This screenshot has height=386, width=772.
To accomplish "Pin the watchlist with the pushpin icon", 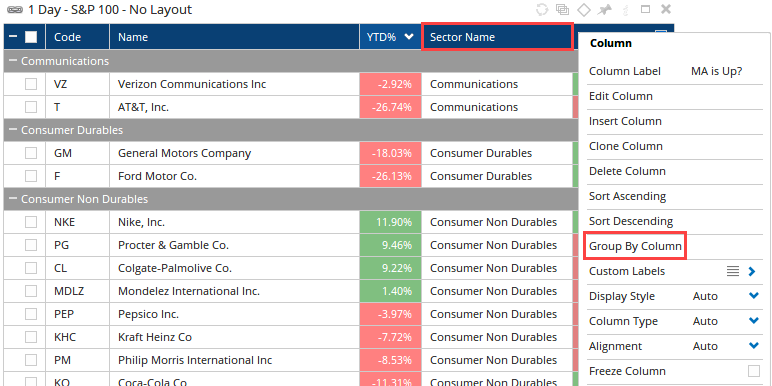I will tap(604, 9).
